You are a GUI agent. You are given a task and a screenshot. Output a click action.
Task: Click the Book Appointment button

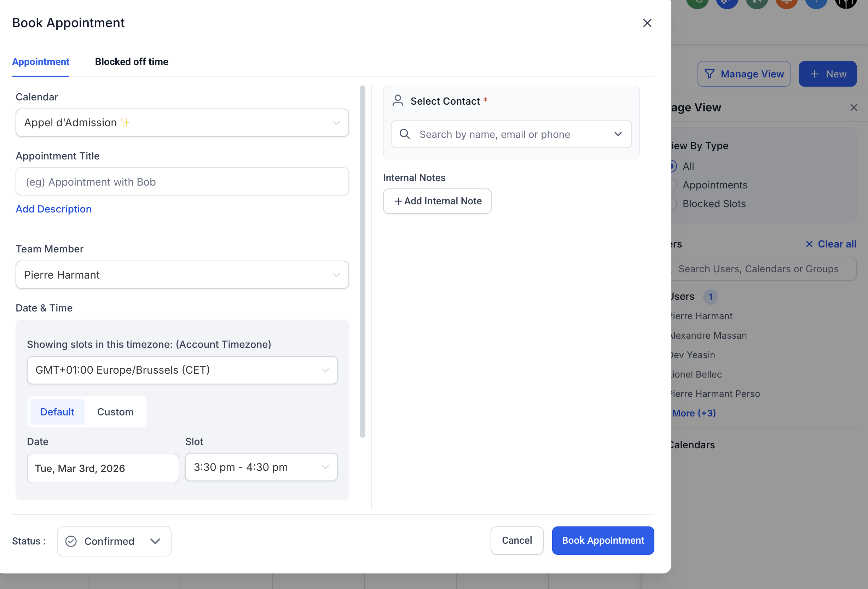tap(603, 541)
